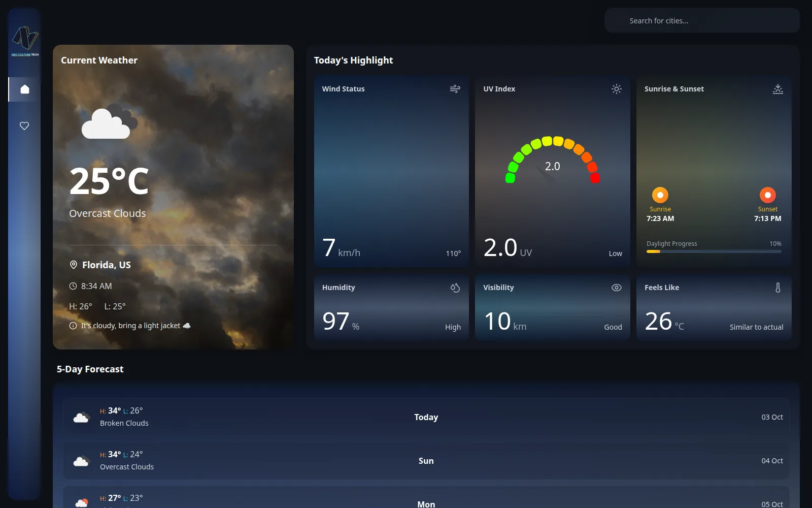812x508 pixels.
Task: Click the 7 km/h wind speed value
Action: click(341, 248)
